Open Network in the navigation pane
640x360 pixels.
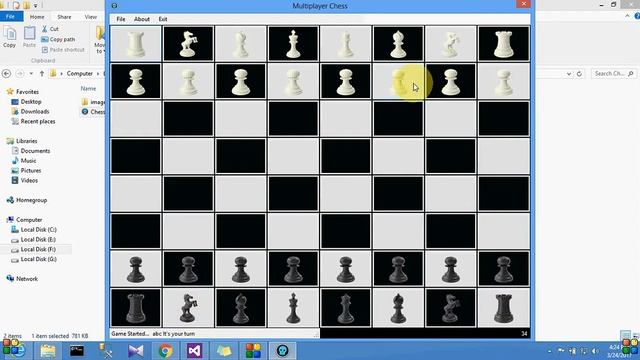tap(22, 279)
